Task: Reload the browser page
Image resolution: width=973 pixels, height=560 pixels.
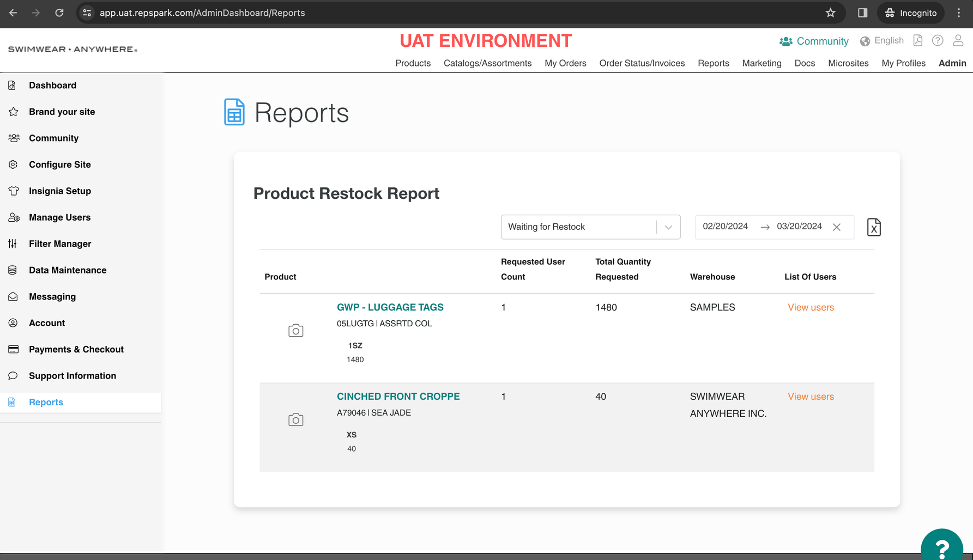Action: click(x=59, y=13)
